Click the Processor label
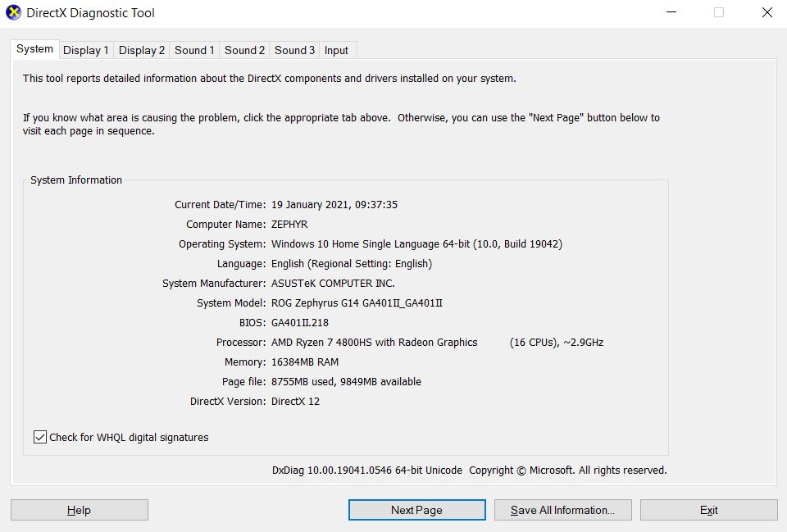This screenshot has width=787, height=532. point(241,343)
